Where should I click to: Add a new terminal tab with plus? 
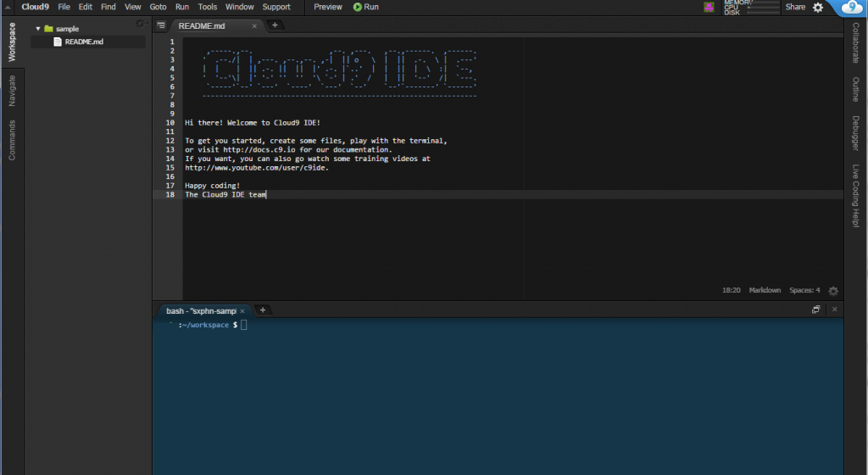[263, 310]
